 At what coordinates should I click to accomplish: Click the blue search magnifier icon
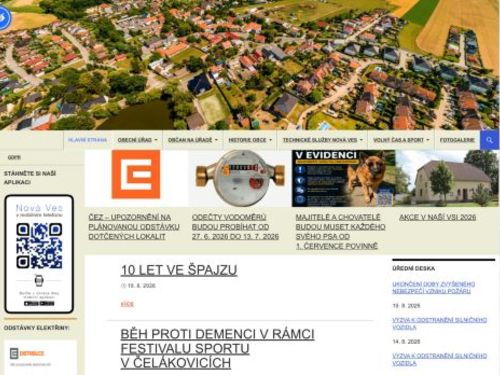[489, 140]
